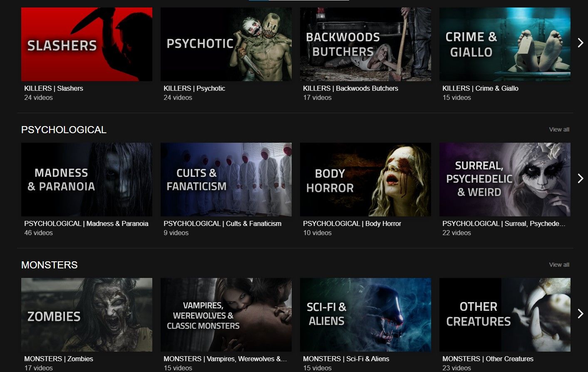588x372 pixels.
Task: Click 'MONSTERS | Other Creatures' title link
Action: 488,359
